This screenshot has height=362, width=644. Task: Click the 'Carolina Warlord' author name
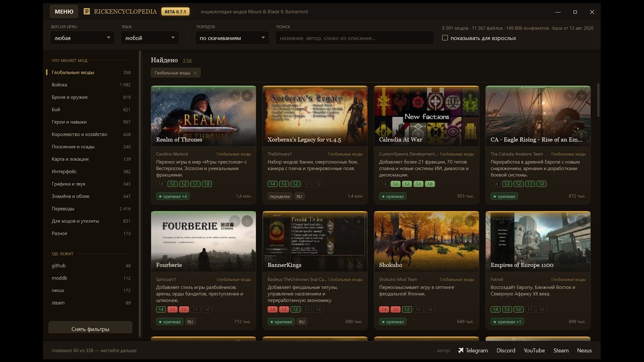172,154
